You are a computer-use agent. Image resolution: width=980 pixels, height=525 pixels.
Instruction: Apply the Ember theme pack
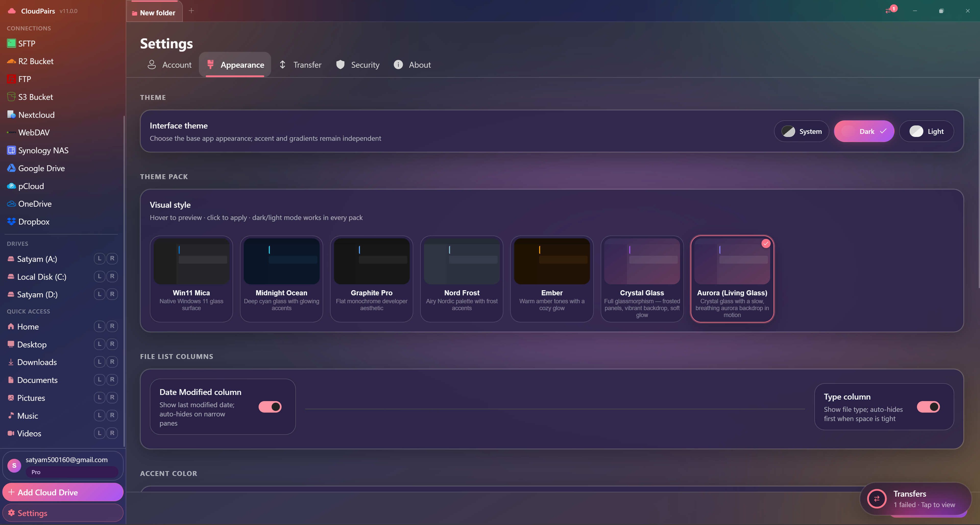point(552,279)
